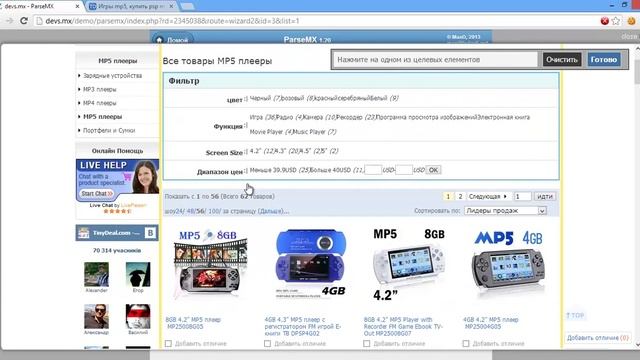Screen dimensions: 640x360
Task: Open Василий's member avatar
Action: click(x=138, y=316)
